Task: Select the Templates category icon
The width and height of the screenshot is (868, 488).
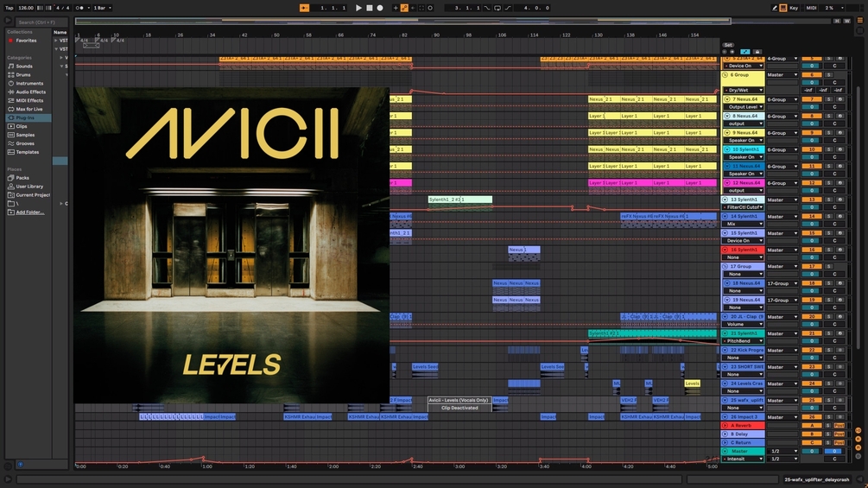Action: pyautogui.click(x=11, y=152)
